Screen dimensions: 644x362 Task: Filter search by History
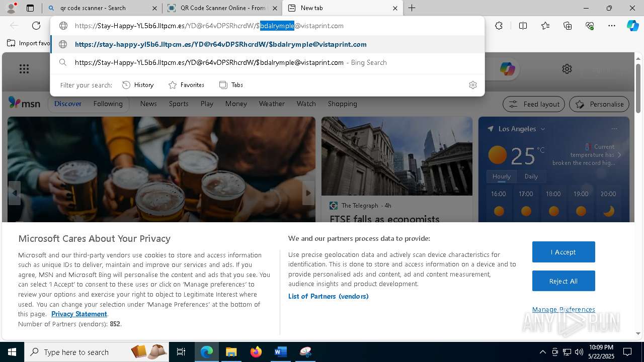click(138, 85)
